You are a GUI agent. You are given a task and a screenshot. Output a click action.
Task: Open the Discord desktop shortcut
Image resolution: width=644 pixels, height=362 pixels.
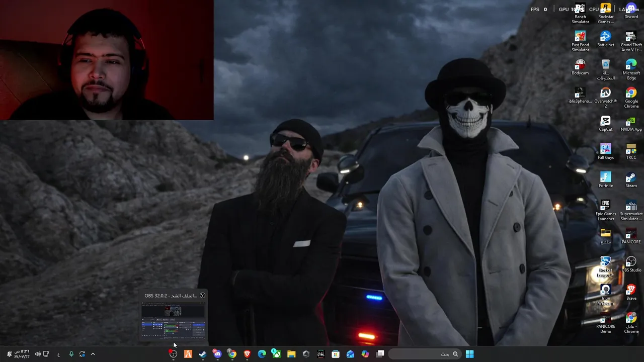click(x=631, y=12)
